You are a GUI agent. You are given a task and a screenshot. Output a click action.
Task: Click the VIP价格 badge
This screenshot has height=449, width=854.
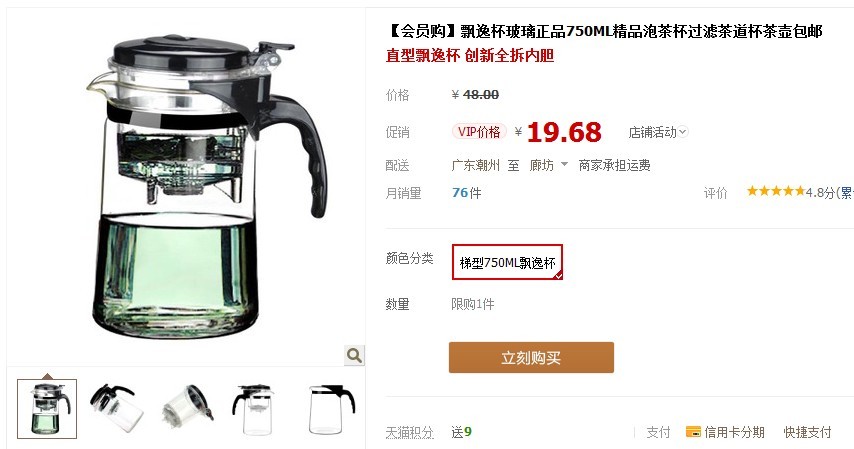479,132
